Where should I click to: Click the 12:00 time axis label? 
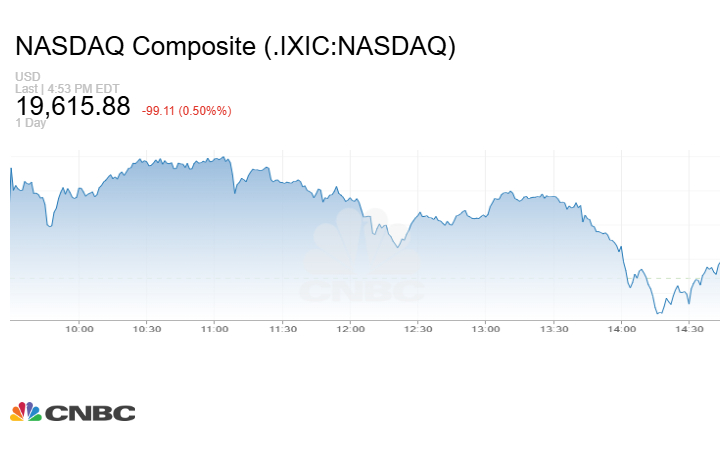click(351, 329)
